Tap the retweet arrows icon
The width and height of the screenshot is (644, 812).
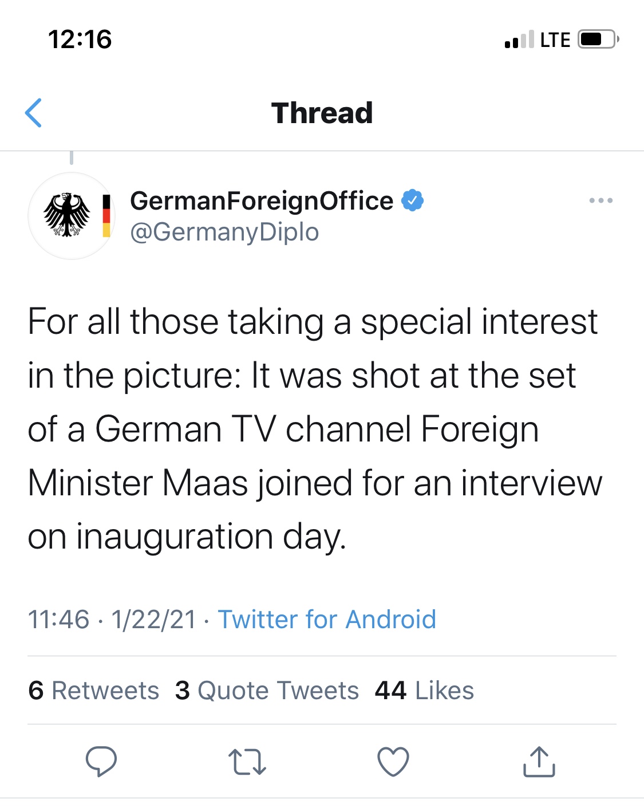(x=247, y=762)
